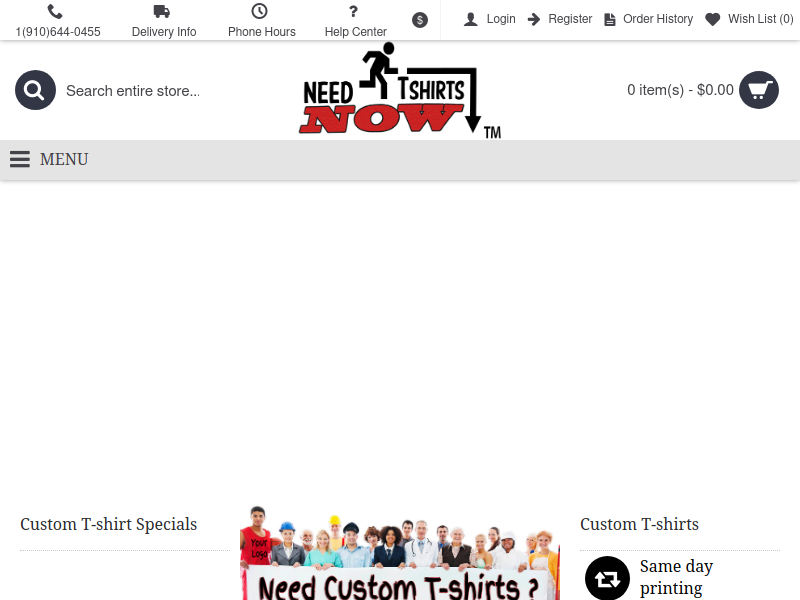Expand the MENU navigation label
Screen dimensions: 800x600
click(64, 159)
